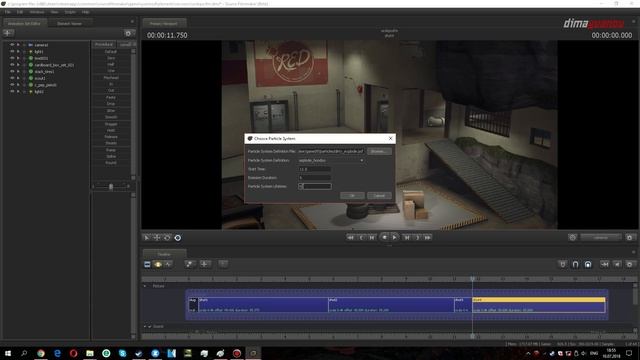Click Cancel in Choose Particle System dialog
640x360 pixels.
(x=379, y=196)
